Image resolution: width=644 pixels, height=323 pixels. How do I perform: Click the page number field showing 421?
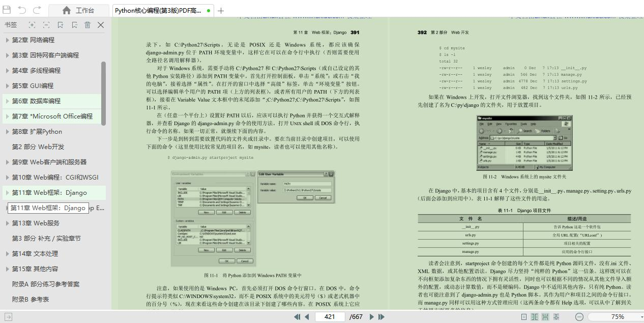[x=330, y=316]
